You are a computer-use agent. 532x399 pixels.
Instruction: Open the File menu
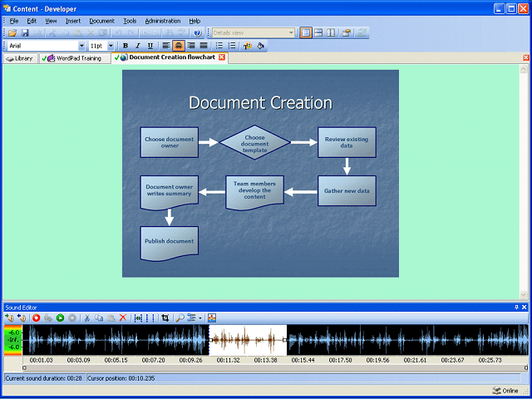click(x=14, y=21)
